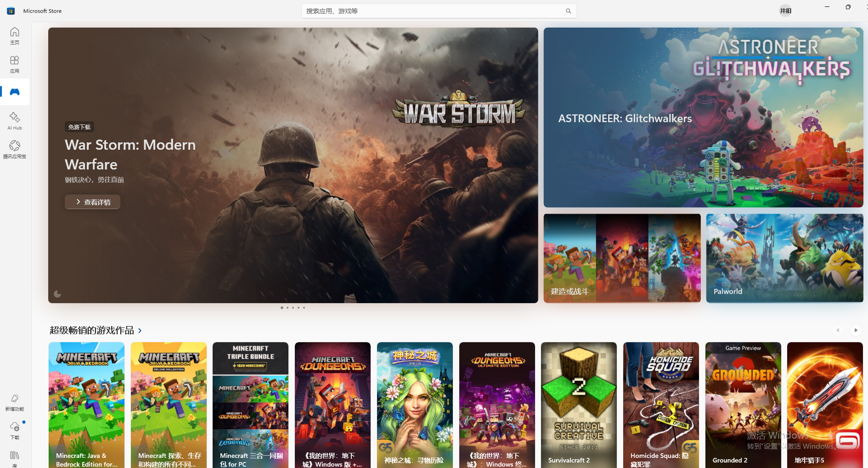Screen dimensions: 868x468
Task: Click the search apps and games field
Action: click(x=439, y=11)
